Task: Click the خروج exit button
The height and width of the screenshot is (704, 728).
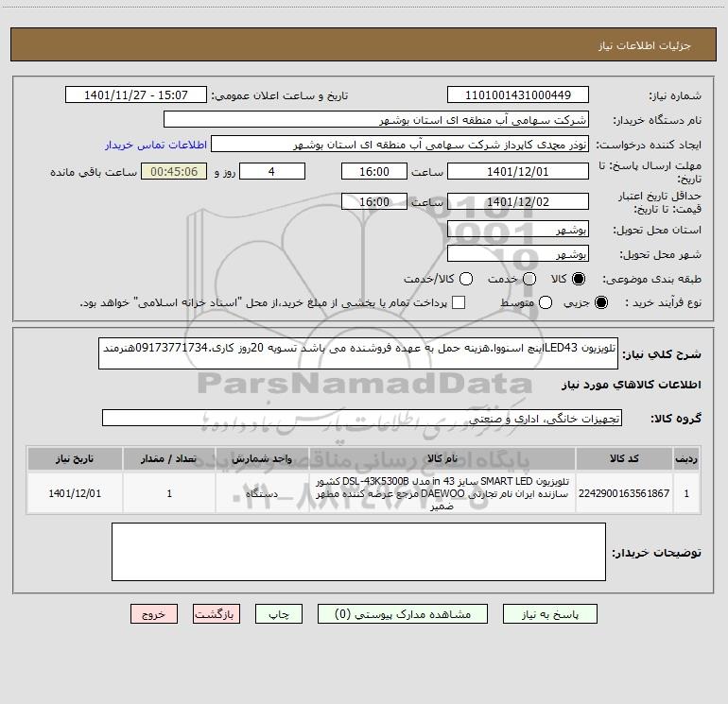Action: 154,614
